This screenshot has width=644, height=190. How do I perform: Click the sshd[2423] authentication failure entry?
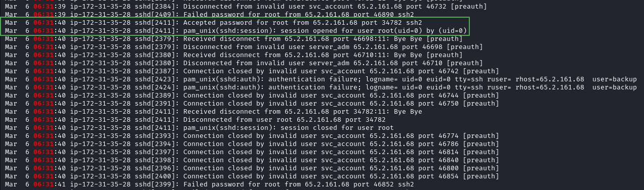click(x=321, y=79)
